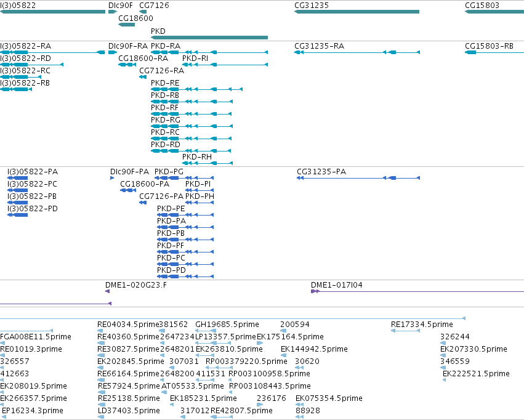Open the CG15803-RB transcript label

click(x=489, y=46)
